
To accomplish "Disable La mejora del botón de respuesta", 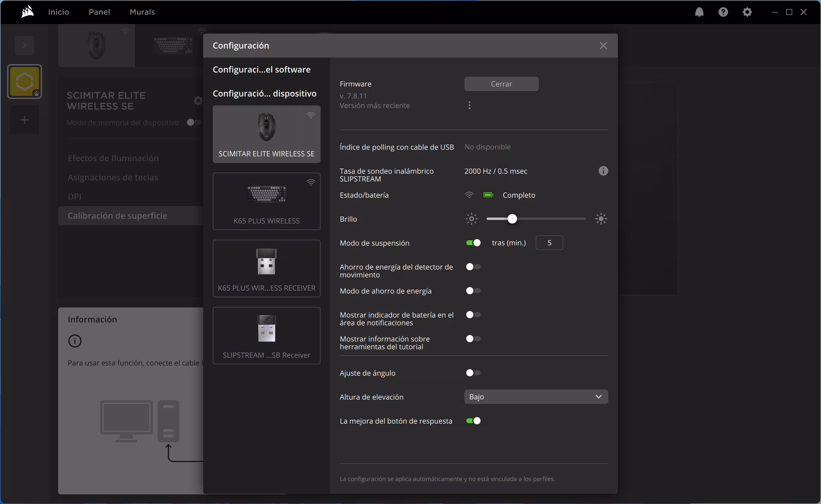I will (473, 421).
